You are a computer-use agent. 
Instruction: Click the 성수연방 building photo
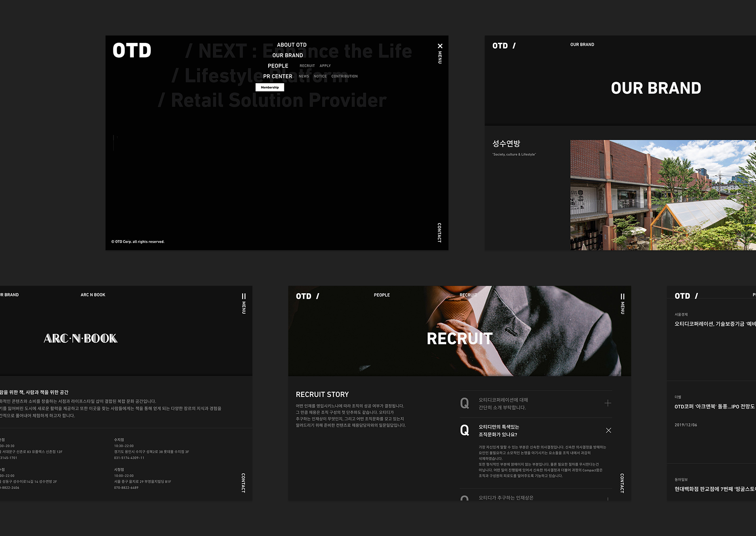(x=663, y=195)
